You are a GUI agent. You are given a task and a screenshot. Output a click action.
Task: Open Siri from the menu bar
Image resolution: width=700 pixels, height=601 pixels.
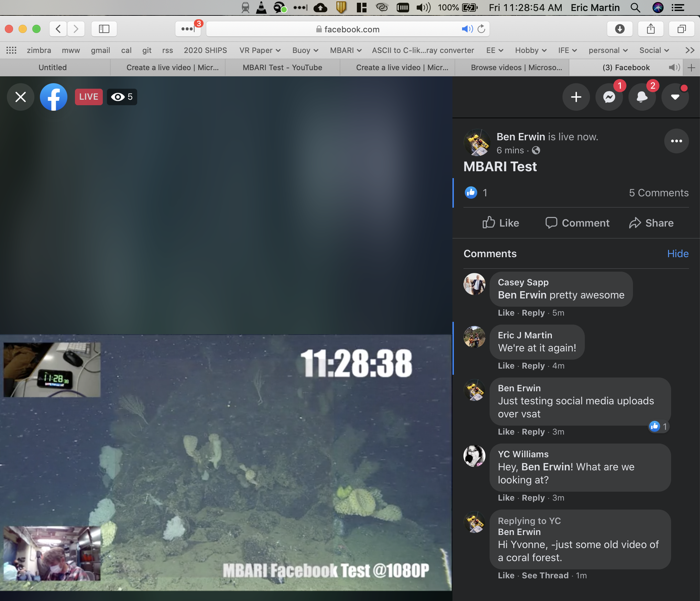click(658, 8)
